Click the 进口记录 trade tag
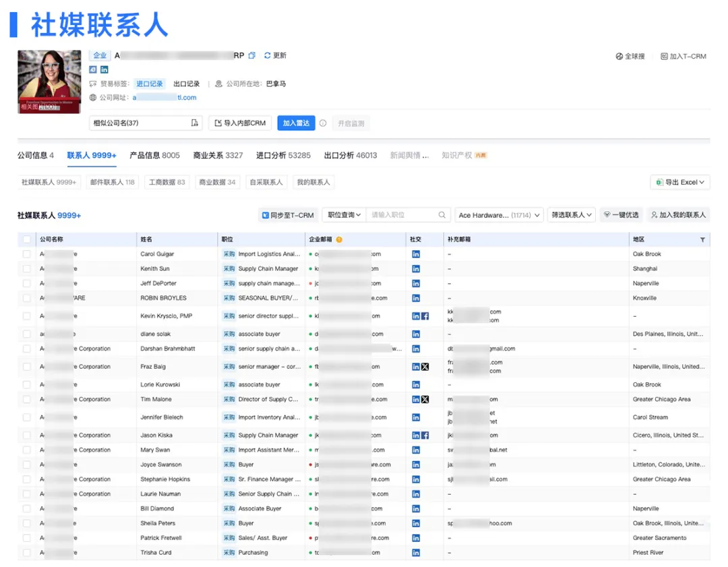 [150, 84]
